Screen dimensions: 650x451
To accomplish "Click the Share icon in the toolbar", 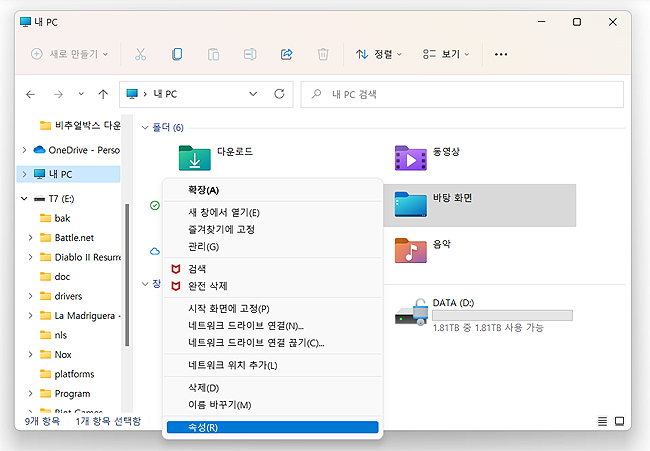I will pyautogui.click(x=286, y=54).
